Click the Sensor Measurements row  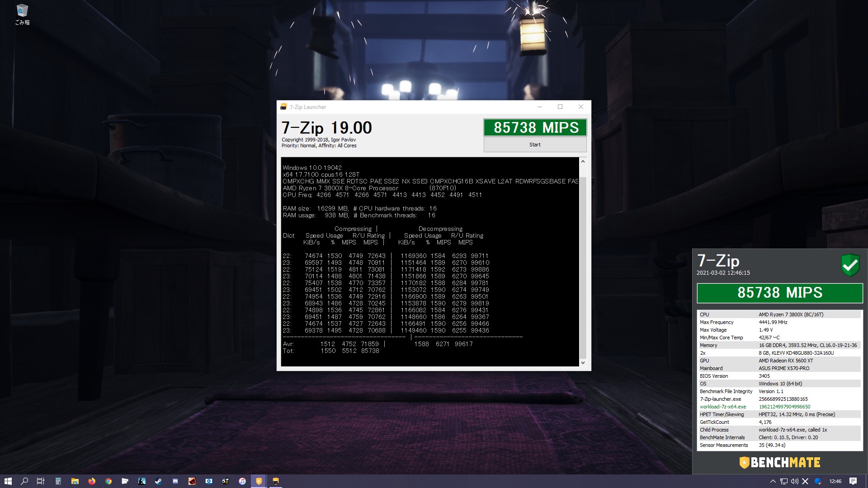779,445
